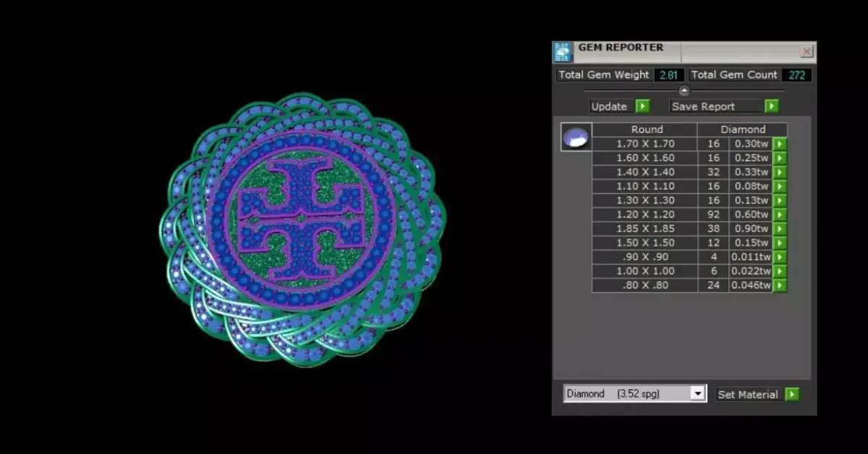Click green arrow for the 1.70 X 1.70 row

coord(779,144)
